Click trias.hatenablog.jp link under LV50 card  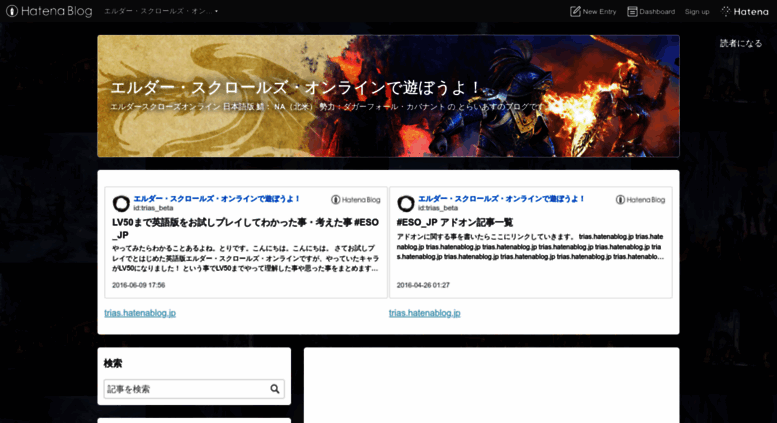[x=140, y=313]
